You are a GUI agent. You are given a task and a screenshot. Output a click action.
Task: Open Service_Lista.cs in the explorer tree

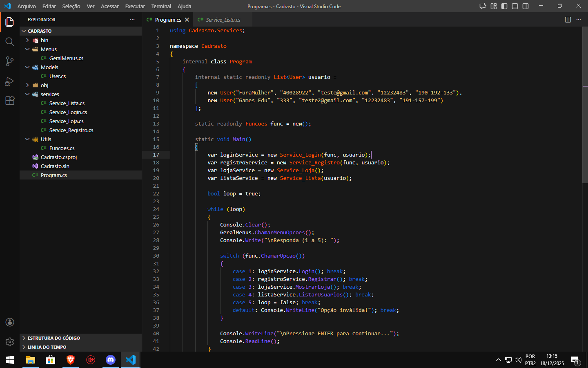[80, 103]
